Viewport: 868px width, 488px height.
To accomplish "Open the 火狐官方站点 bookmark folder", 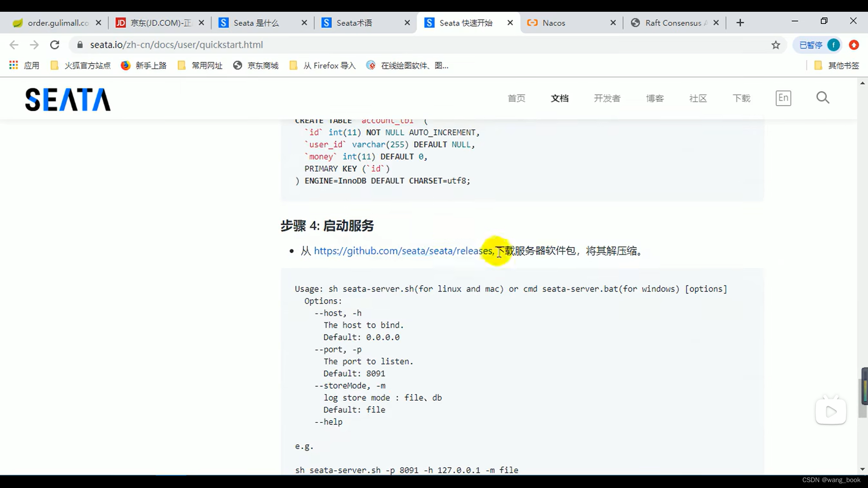I will tap(80, 66).
